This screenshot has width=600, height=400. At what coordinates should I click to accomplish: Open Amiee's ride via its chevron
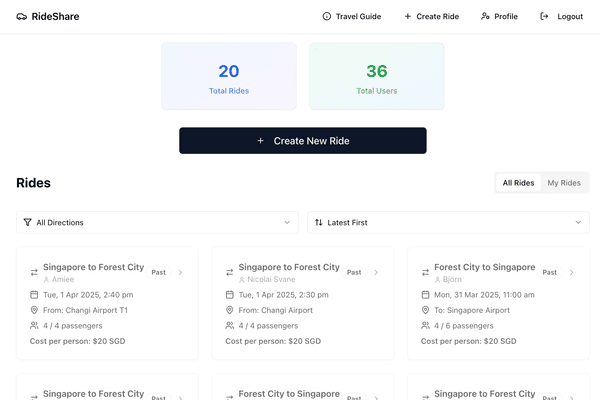pos(180,272)
